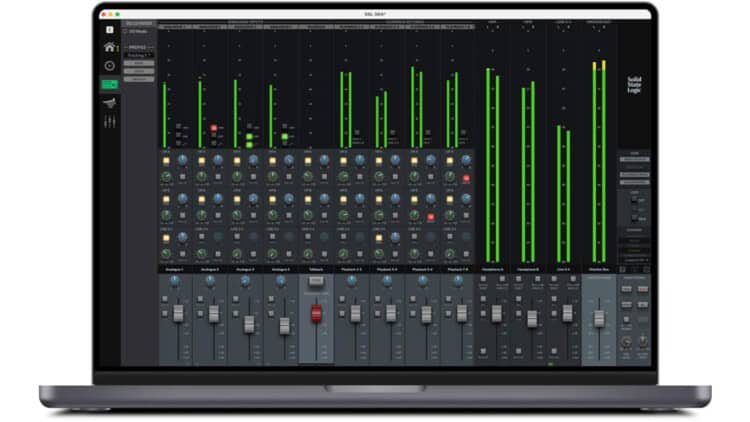Click the top-row blue send pan knob on Analogue 1

(x=183, y=160)
